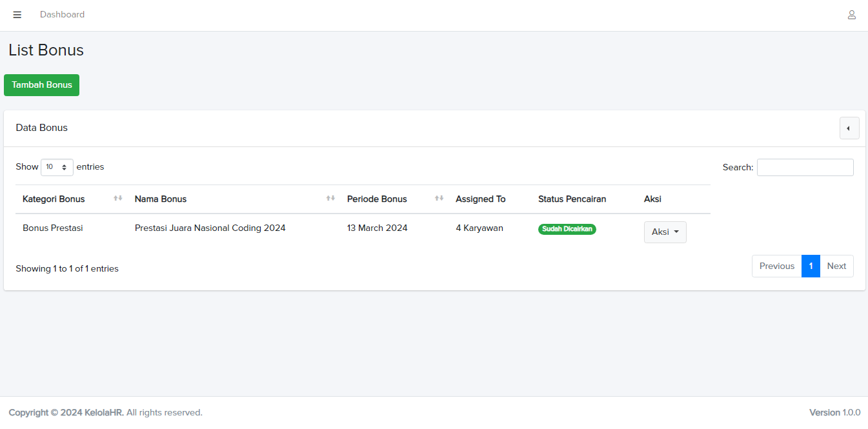The image size is (868, 429).
Task: Sort by Periode Bonus arrows icon
Action: pos(439,198)
